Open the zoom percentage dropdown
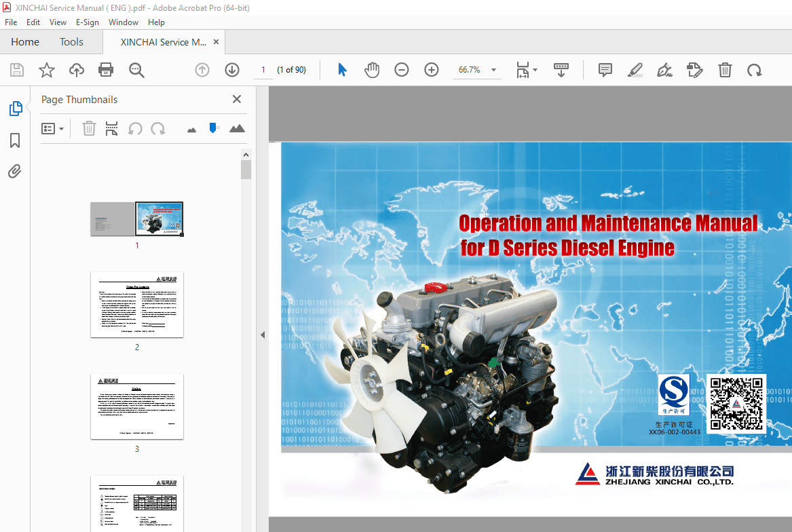 (x=493, y=69)
